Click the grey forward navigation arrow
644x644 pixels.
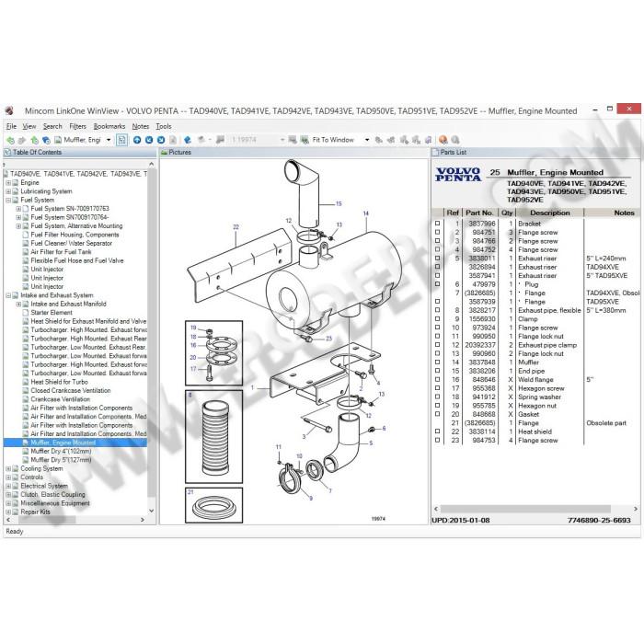tap(22, 140)
